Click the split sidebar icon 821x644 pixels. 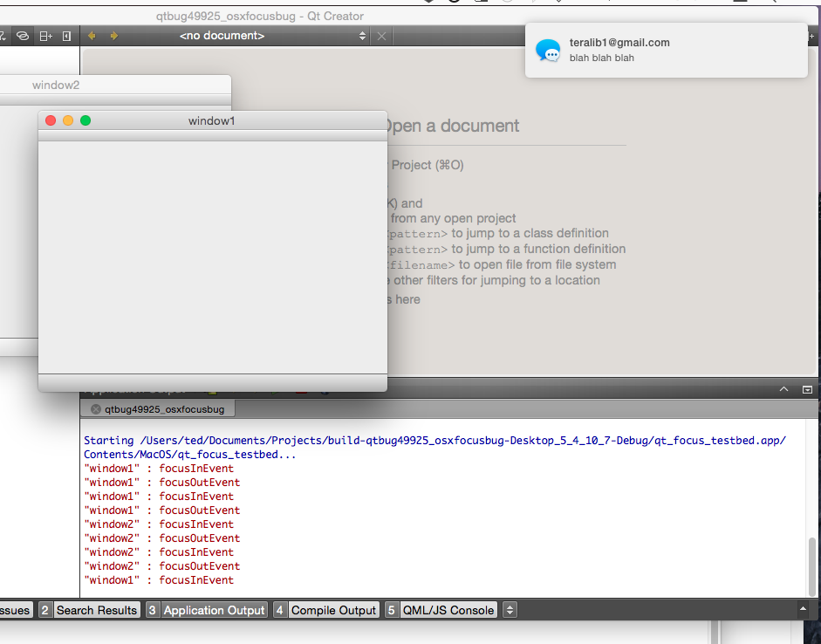[x=46, y=36]
